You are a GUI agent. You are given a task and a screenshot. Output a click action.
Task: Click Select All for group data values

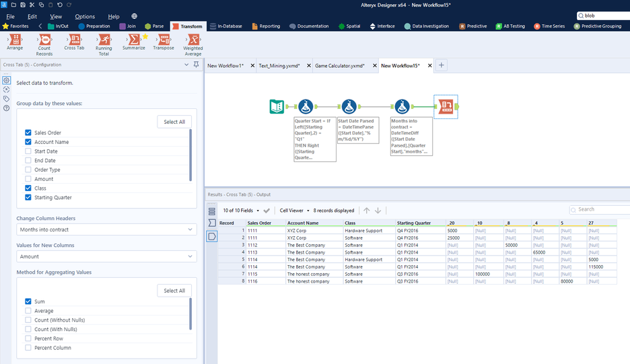174,122
